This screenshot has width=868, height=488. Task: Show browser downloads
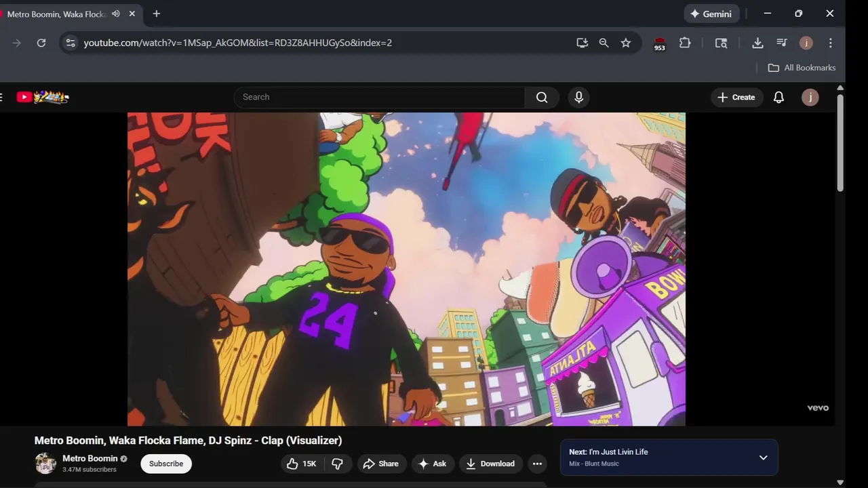[x=757, y=43]
